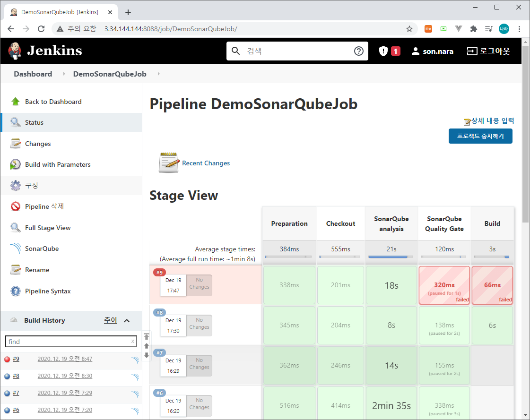Collapse the Build History panel chevron
Image resolution: width=530 pixels, height=420 pixels.
(x=127, y=320)
